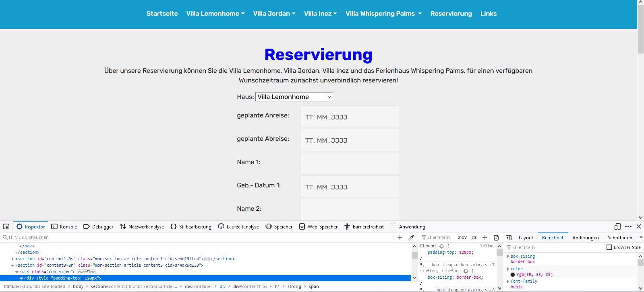Expand the content1-8s section node
This screenshot has width=644, height=292.
click(12, 259)
